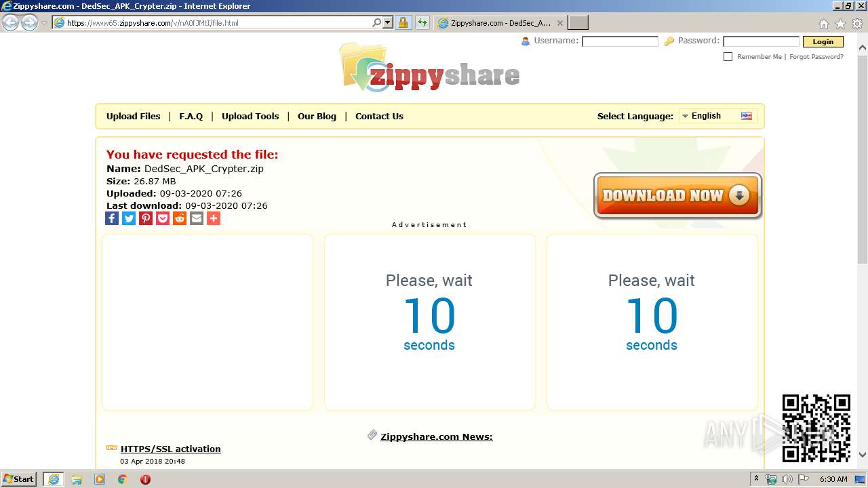
Task: Share file on Facebook icon
Action: 112,218
